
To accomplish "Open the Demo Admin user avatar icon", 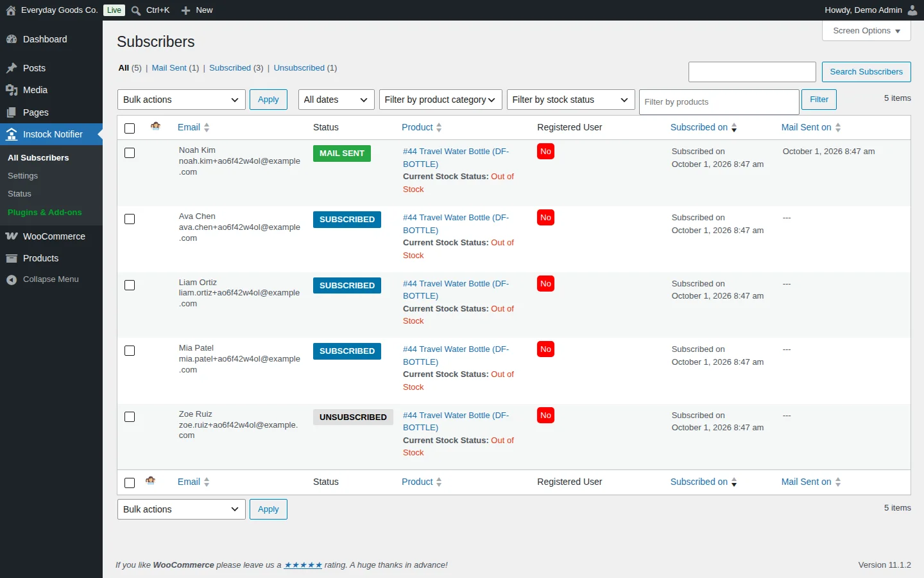I will [912, 10].
